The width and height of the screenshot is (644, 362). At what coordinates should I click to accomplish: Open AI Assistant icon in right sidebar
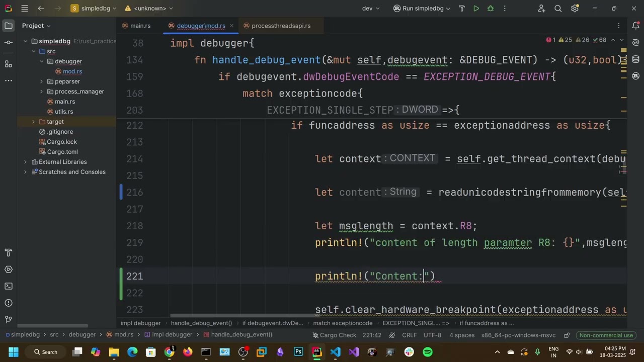(x=636, y=43)
